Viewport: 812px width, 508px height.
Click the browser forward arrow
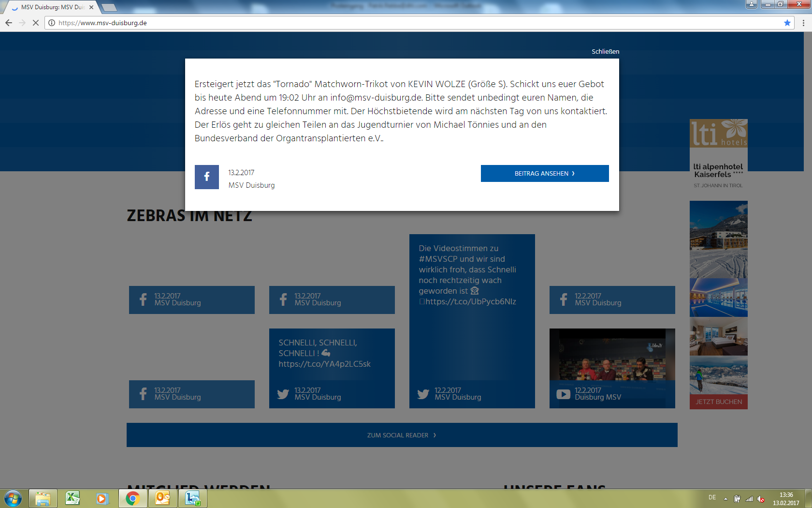pos(22,23)
